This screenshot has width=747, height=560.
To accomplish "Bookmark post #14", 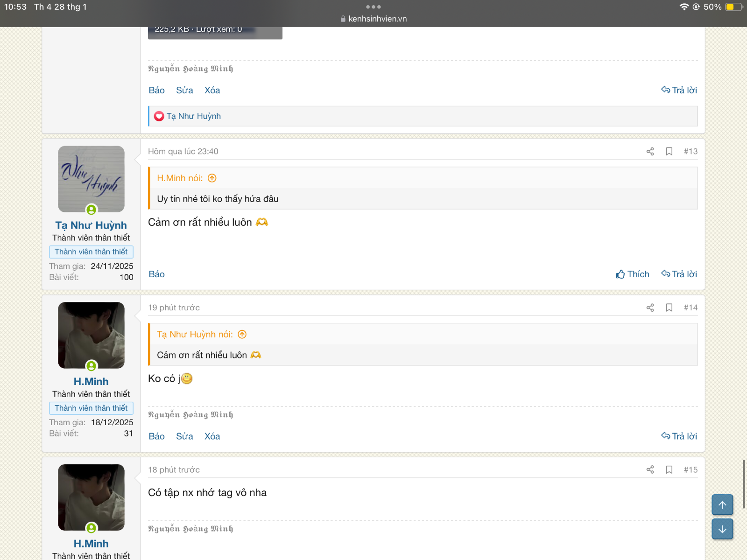I will pos(669,308).
